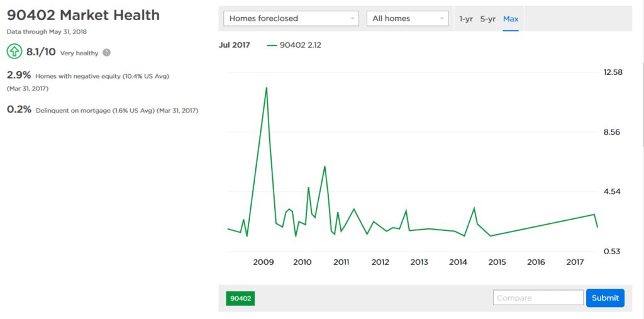This screenshot has width=644, height=319.
Task: Click the All homes dropdown arrow
Action: [441, 19]
